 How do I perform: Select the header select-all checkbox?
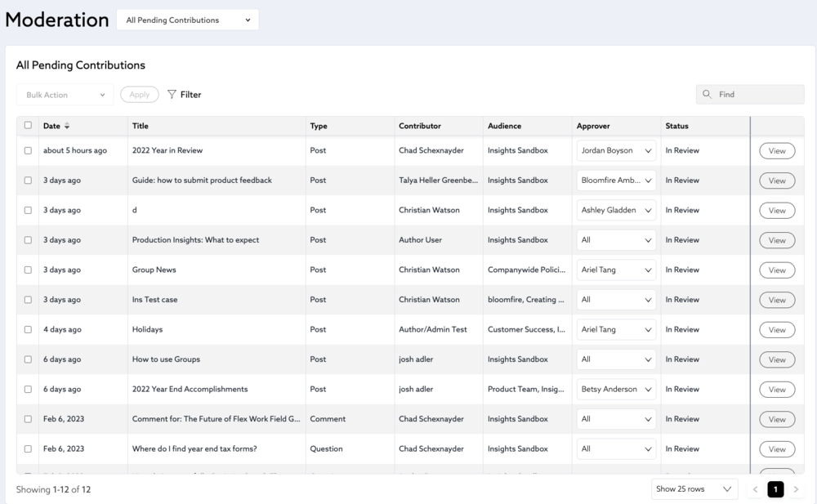point(28,126)
